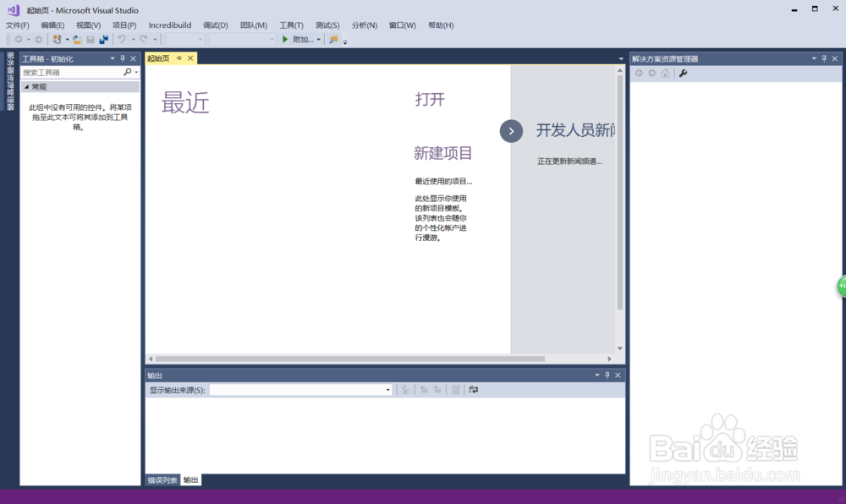This screenshot has height=504, width=846.
Task: Open the Incredibuild menu
Action: [x=170, y=25]
